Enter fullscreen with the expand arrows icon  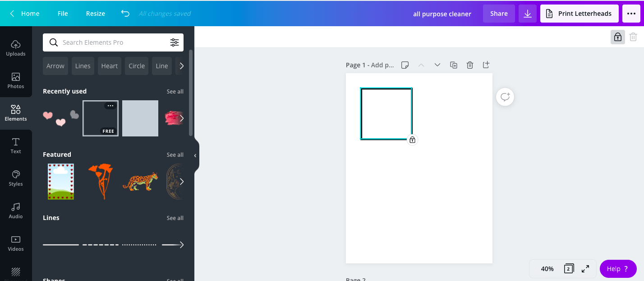(x=585, y=269)
